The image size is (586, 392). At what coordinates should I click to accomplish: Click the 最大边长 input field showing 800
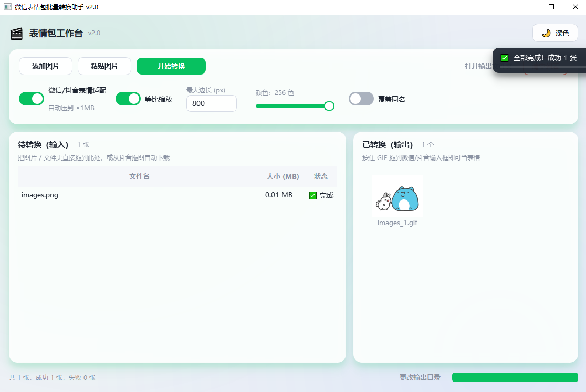tap(212, 103)
